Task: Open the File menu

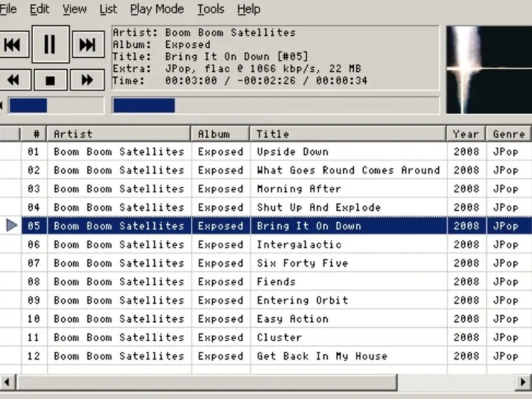Action: [x=8, y=9]
